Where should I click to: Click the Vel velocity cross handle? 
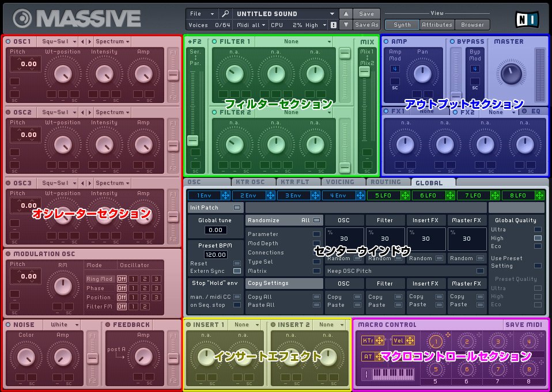pos(410,340)
